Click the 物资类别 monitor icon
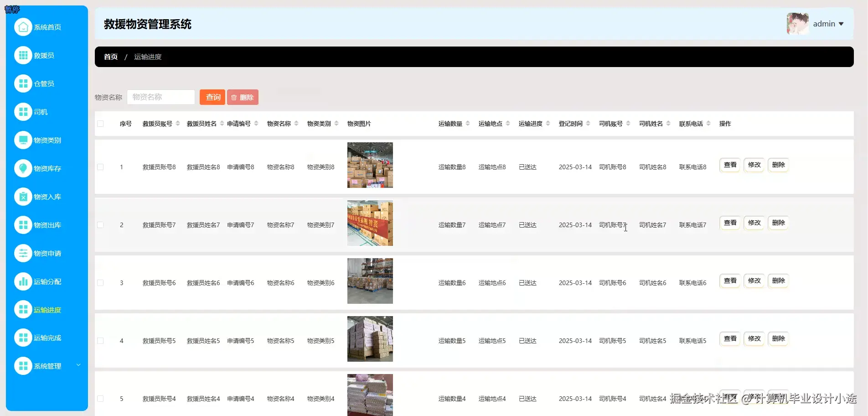 23,140
